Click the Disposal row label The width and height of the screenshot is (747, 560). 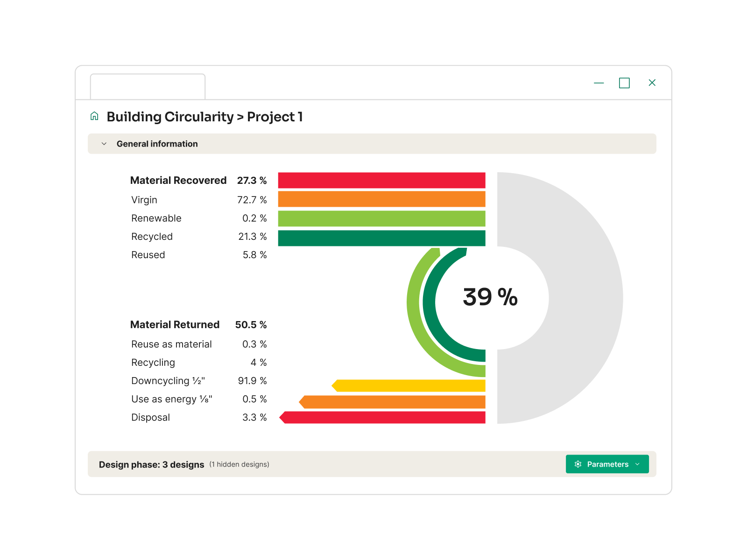point(150,417)
